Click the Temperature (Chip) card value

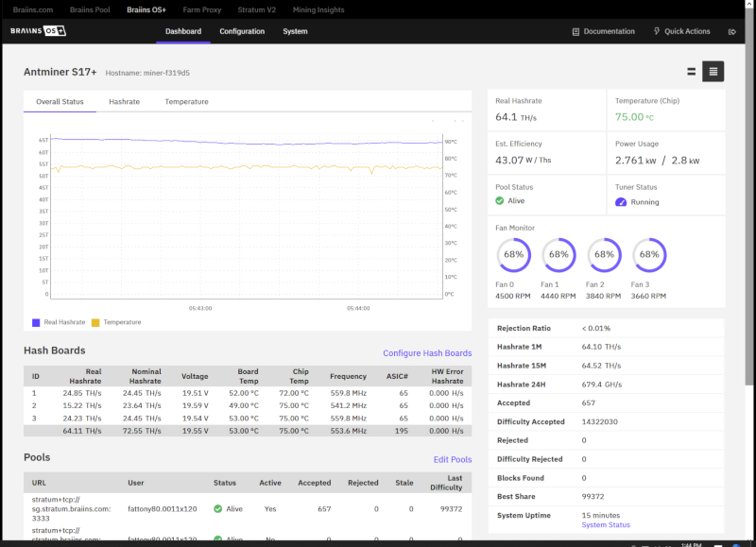click(x=634, y=117)
